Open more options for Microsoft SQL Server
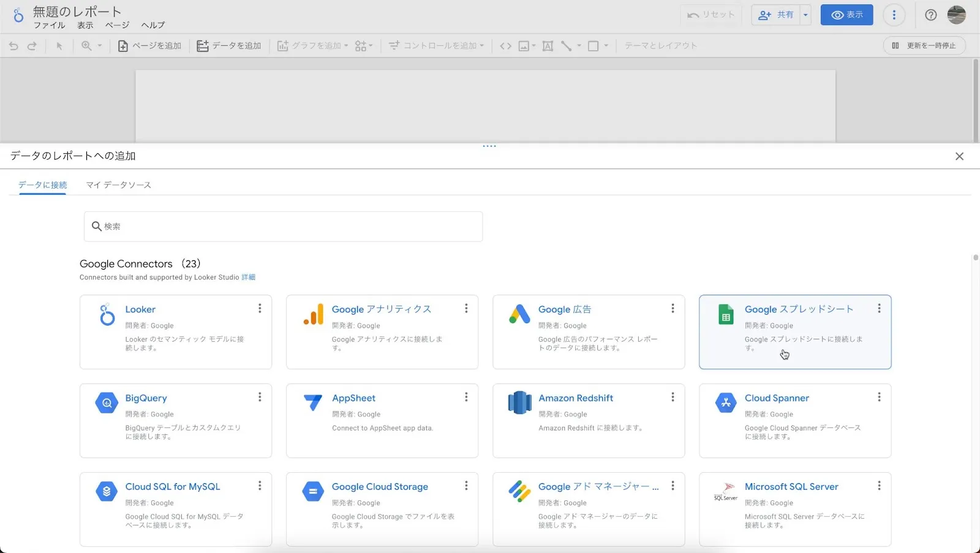 pos(879,486)
